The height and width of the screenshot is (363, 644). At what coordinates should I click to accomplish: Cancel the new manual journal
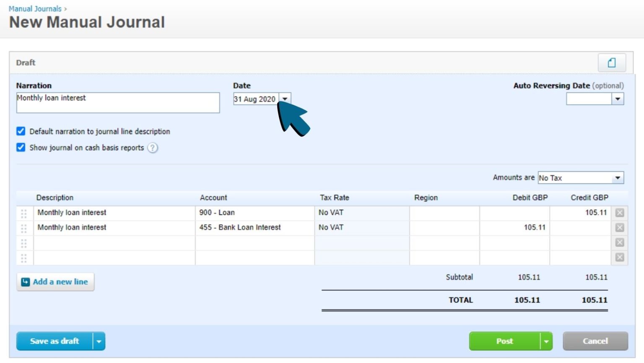click(x=595, y=341)
